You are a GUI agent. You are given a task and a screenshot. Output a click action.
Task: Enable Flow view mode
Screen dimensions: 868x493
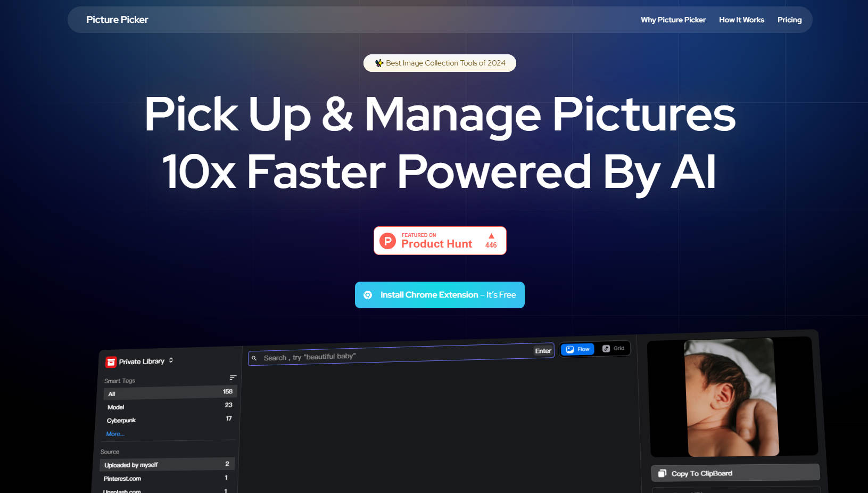pos(577,349)
